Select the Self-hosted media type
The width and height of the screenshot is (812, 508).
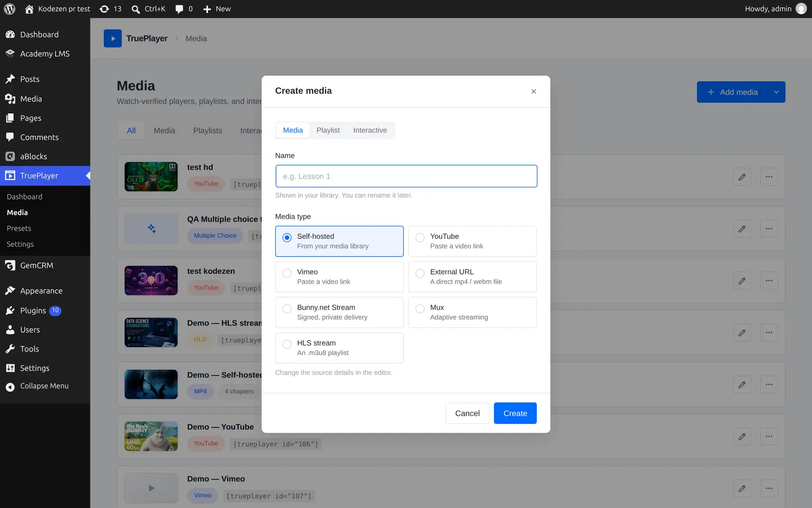(339, 241)
